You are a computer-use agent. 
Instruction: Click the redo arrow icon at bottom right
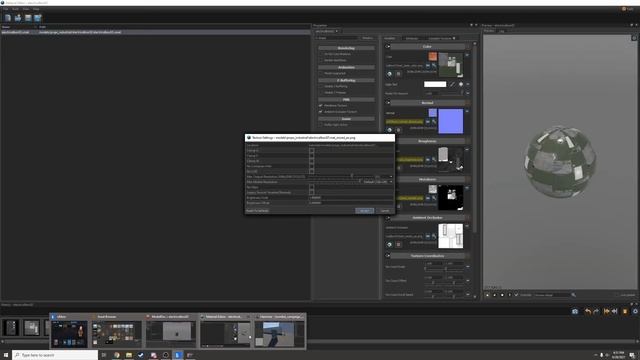pos(596,311)
